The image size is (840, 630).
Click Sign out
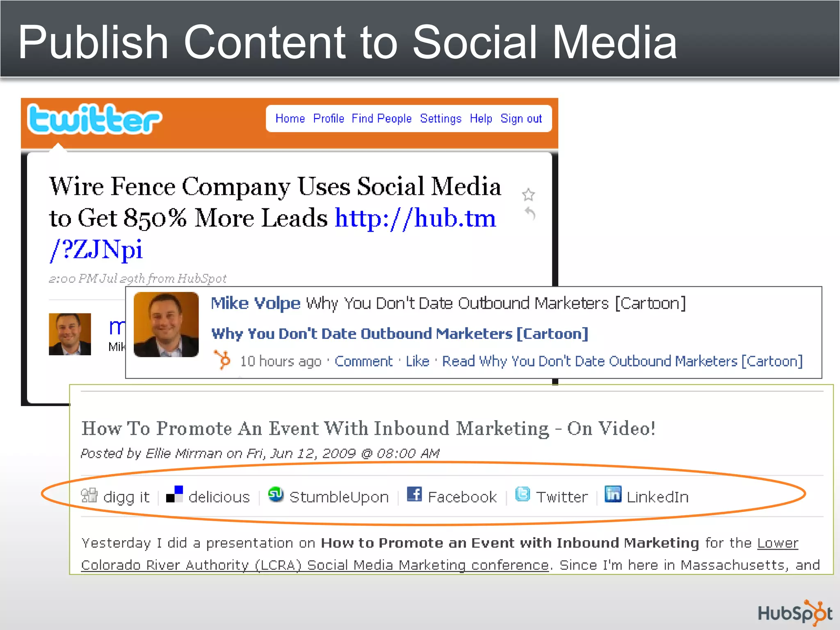[x=521, y=119]
